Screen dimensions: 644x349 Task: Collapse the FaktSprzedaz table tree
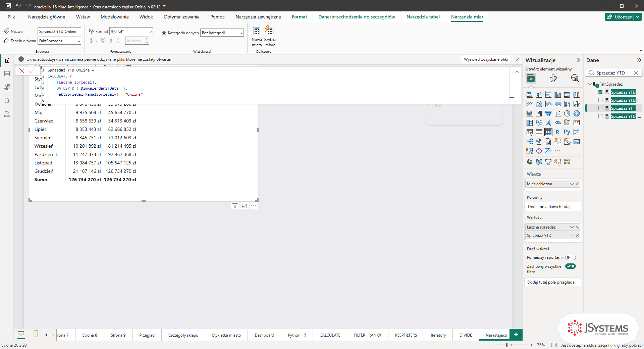point(590,84)
